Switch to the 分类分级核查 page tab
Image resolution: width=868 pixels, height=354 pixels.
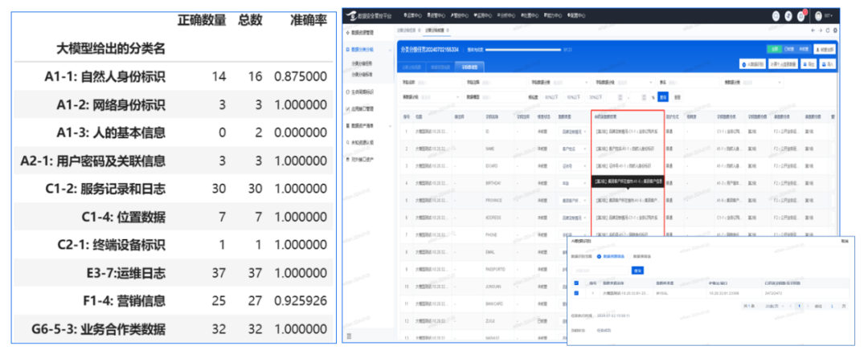(x=436, y=30)
